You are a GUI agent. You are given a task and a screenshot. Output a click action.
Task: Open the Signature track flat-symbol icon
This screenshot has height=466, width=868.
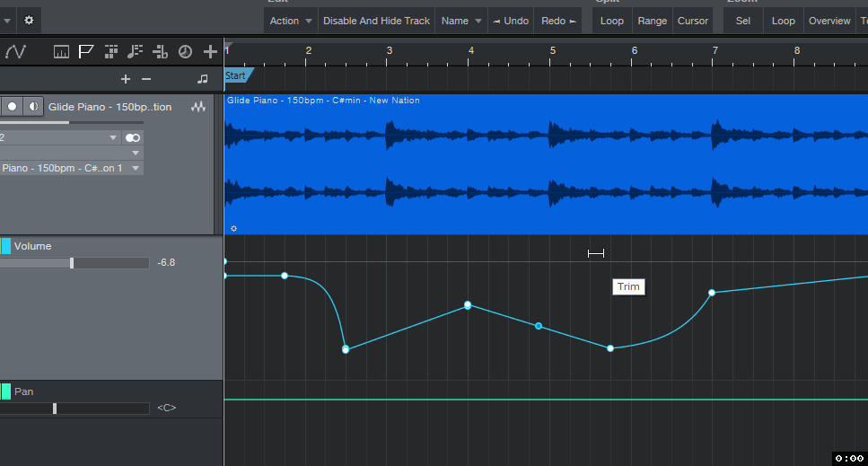(160, 52)
